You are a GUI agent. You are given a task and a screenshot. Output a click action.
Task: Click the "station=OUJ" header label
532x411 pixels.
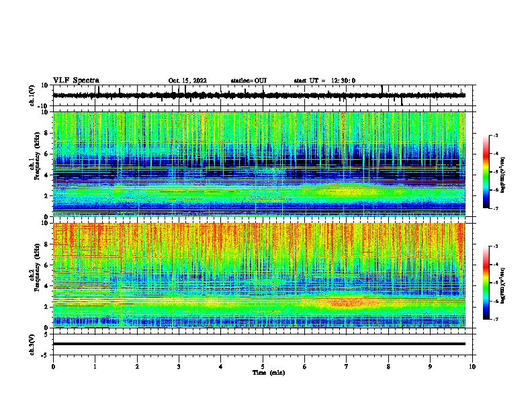pyautogui.click(x=249, y=81)
